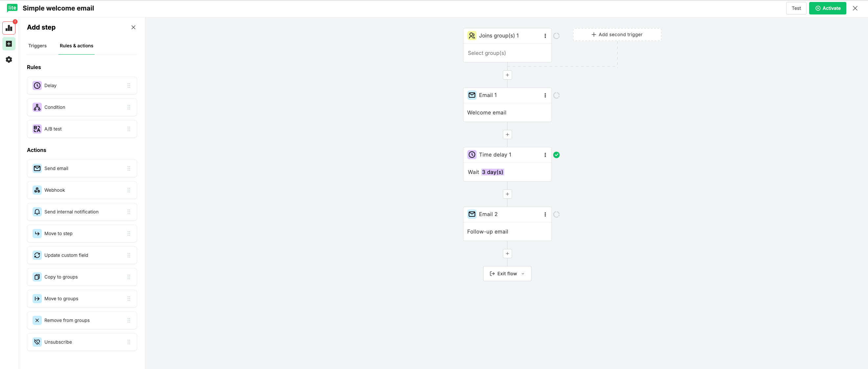Grab the drag handle on Webhook

click(x=129, y=190)
